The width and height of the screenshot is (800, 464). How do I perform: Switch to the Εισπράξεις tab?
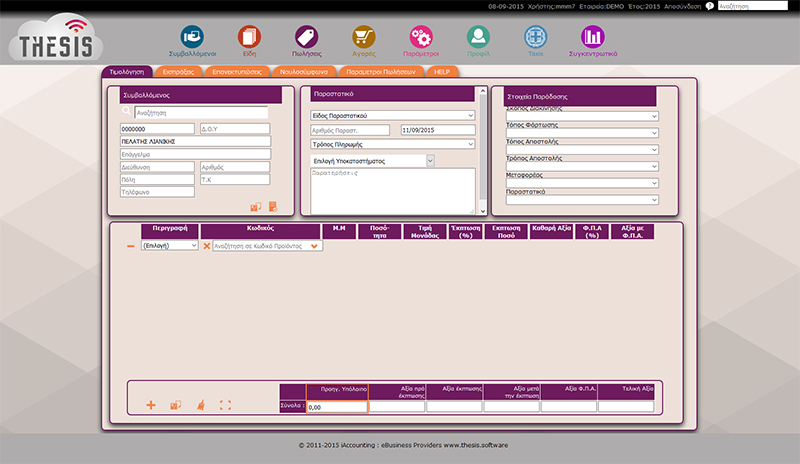tap(184, 72)
